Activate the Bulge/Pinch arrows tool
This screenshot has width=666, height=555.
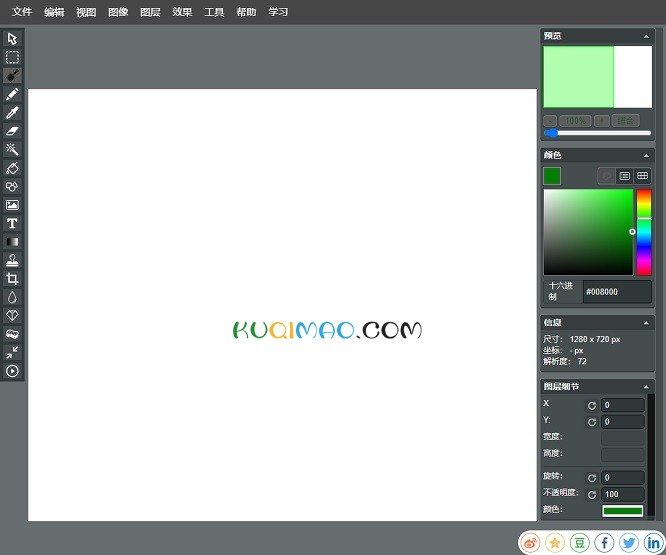pos(12,352)
